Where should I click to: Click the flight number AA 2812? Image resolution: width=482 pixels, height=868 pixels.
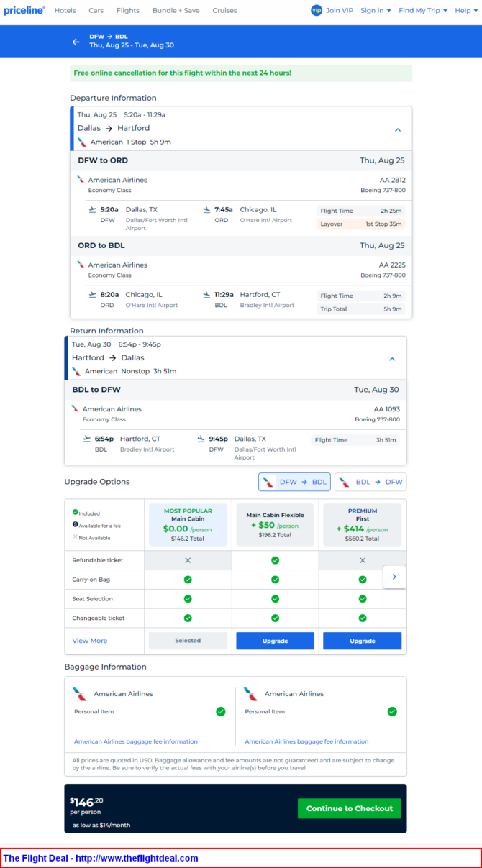392,180
